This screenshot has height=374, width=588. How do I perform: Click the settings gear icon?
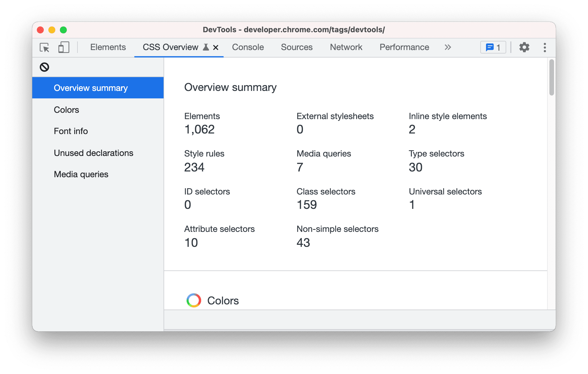click(x=525, y=47)
